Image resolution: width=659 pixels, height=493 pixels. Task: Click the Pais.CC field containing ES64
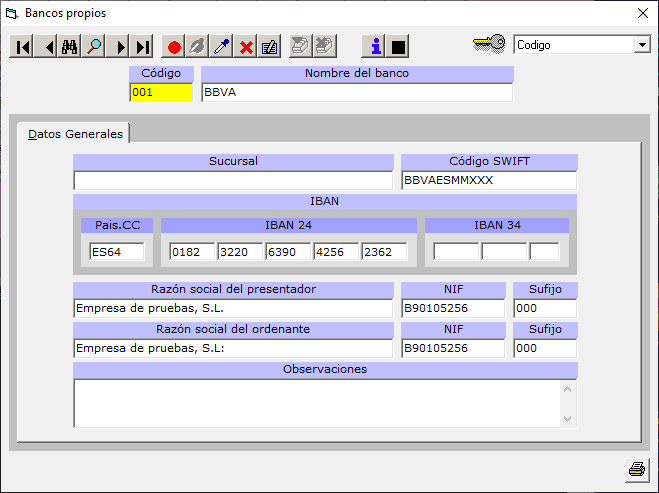click(117, 252)
